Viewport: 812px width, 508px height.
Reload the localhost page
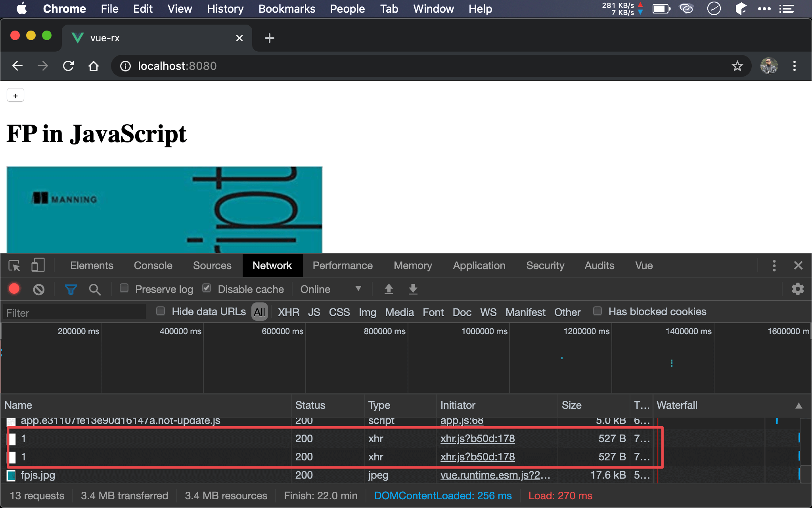pyautogui.click(x=68, y=66)
